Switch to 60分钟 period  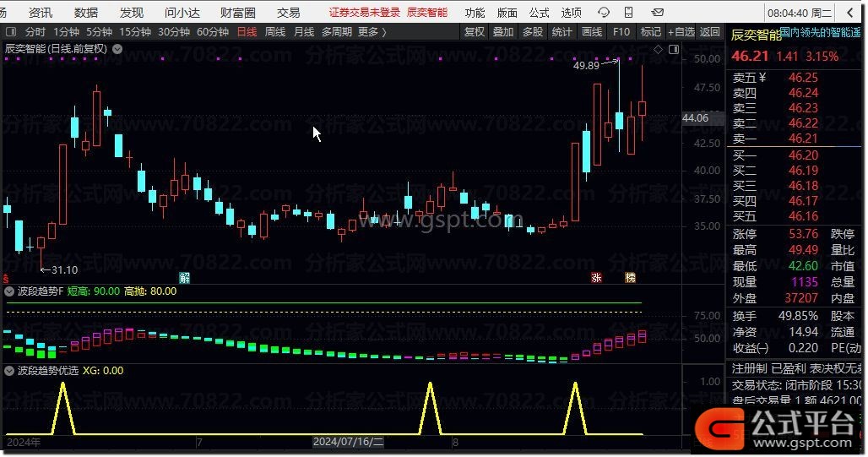coord(213,32)
